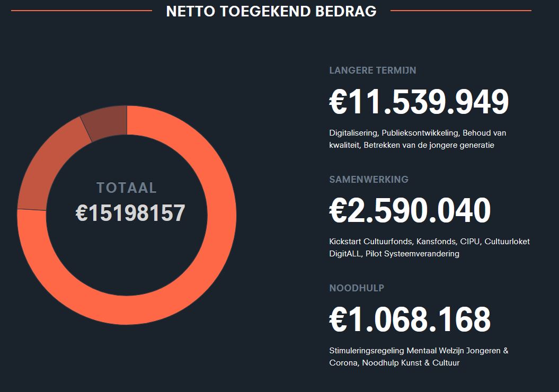Viewport: 559px width, 392px height.
Task: Click the 'DigitALL, Pilot Systeemverandering' text
Action: tap(394, 254)
